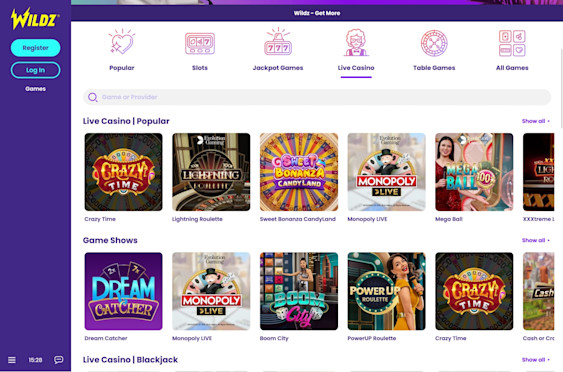Focus the Game or Provider search field
This screenshot has height=372, width=563.
(x=317, y=97)
